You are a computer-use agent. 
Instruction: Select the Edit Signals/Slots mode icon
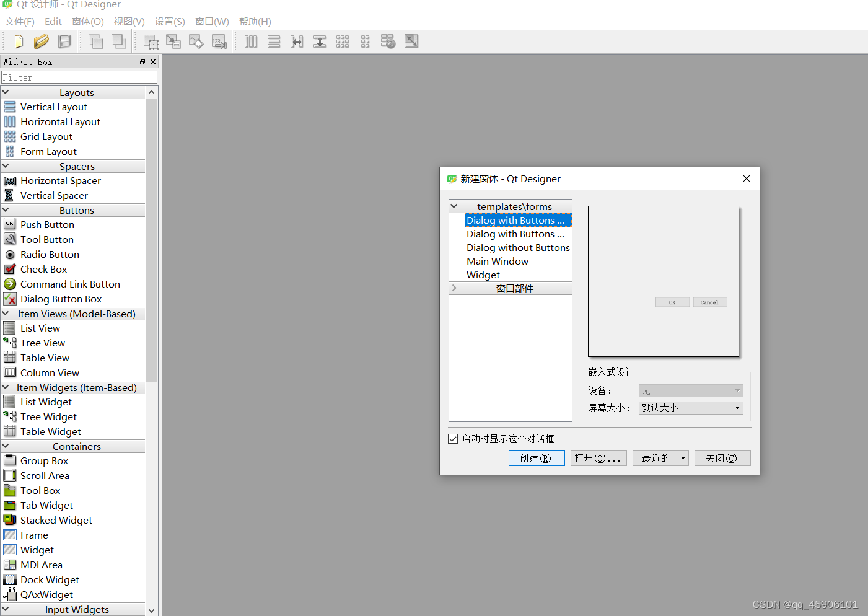173,42
